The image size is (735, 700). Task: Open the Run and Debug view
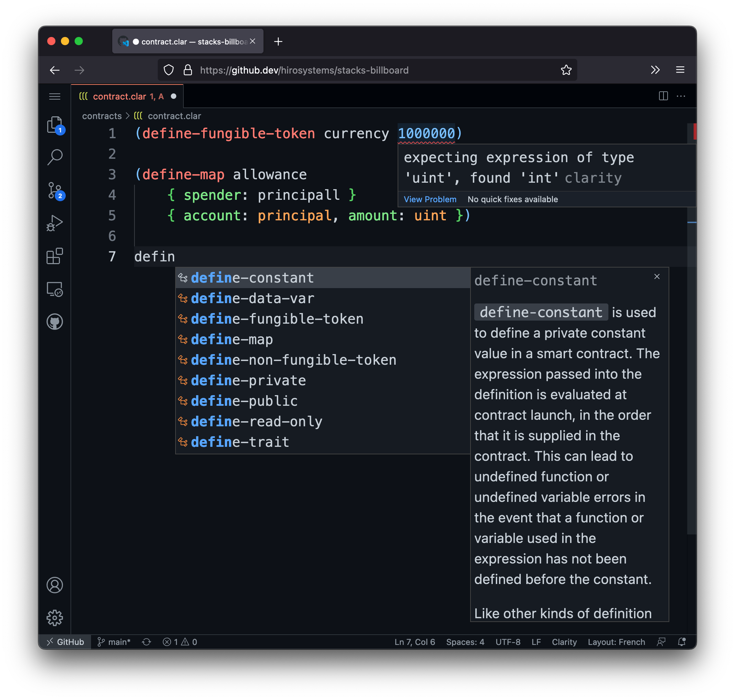(x=54, y=223)
